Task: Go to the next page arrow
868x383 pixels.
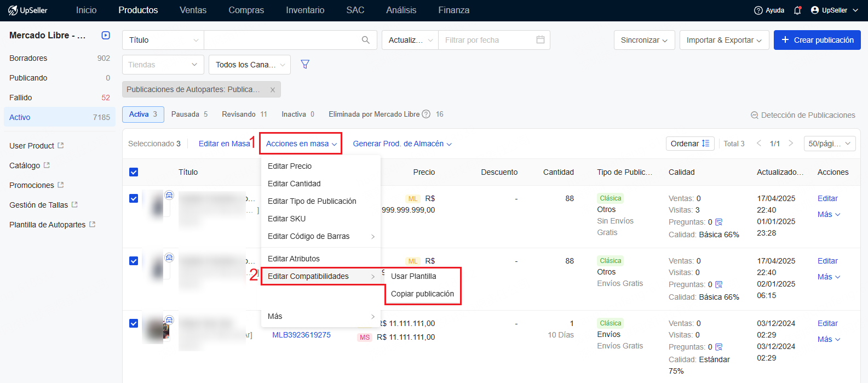Action: [x=791, y=144]
